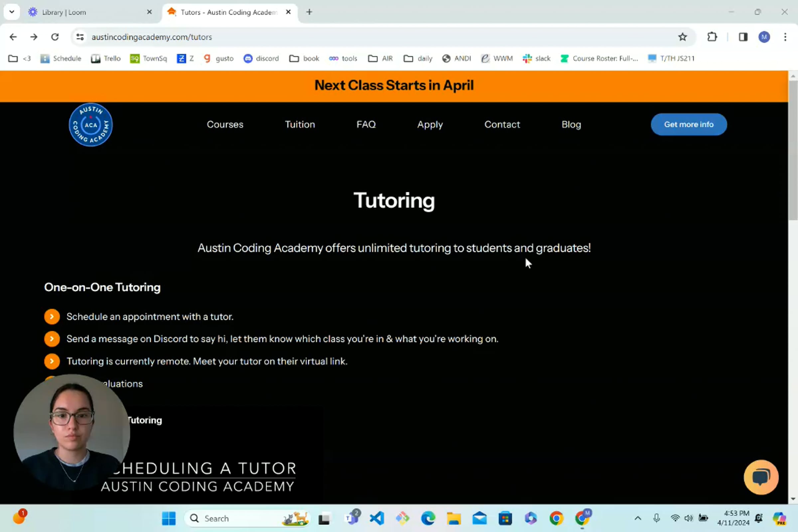Image resolution: width=798 pixels, height=532 pixels.
Task: Go to the Tuition page link
Action: (300, 124)
